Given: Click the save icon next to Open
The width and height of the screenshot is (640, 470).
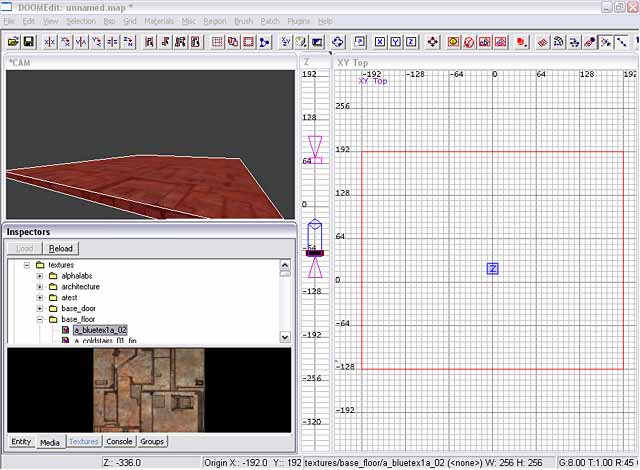Looking at the screenshot, I should [29, 42].
